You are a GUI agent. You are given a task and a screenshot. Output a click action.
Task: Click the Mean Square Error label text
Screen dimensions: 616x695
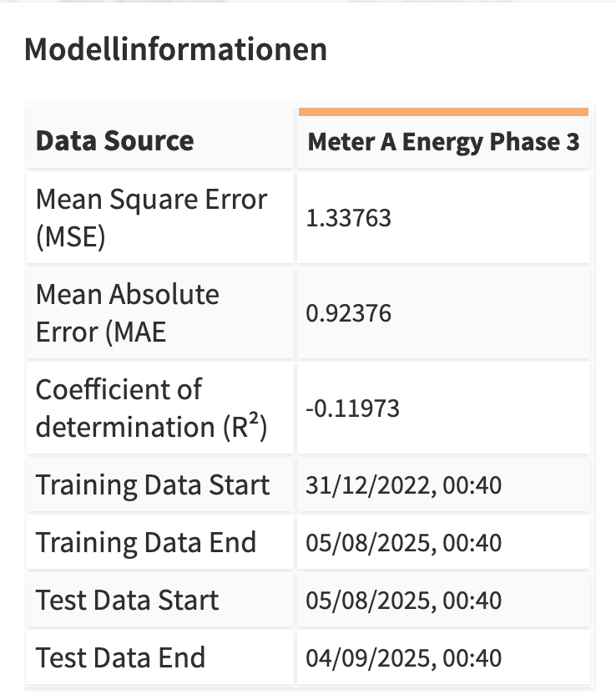click(151, 200)
